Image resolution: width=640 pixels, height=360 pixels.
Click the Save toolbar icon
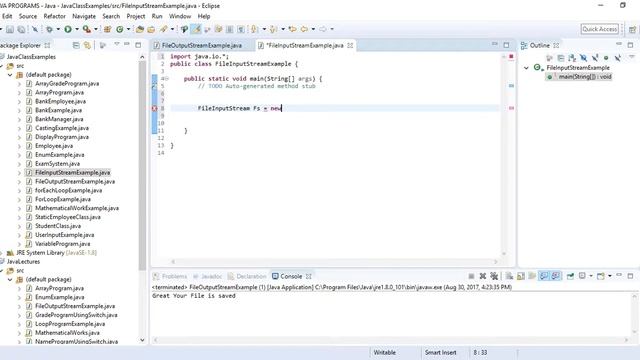10,29
